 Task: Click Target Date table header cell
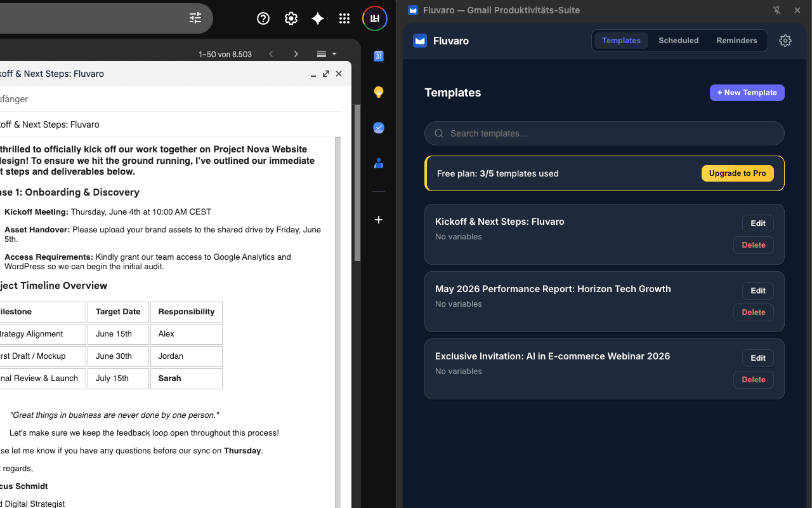[118, 312]
